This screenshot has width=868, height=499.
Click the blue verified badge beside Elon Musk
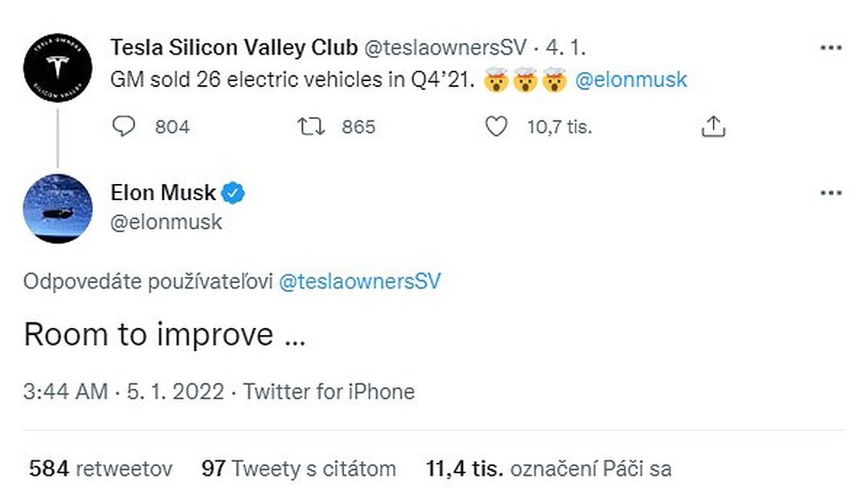pos(233,193)
